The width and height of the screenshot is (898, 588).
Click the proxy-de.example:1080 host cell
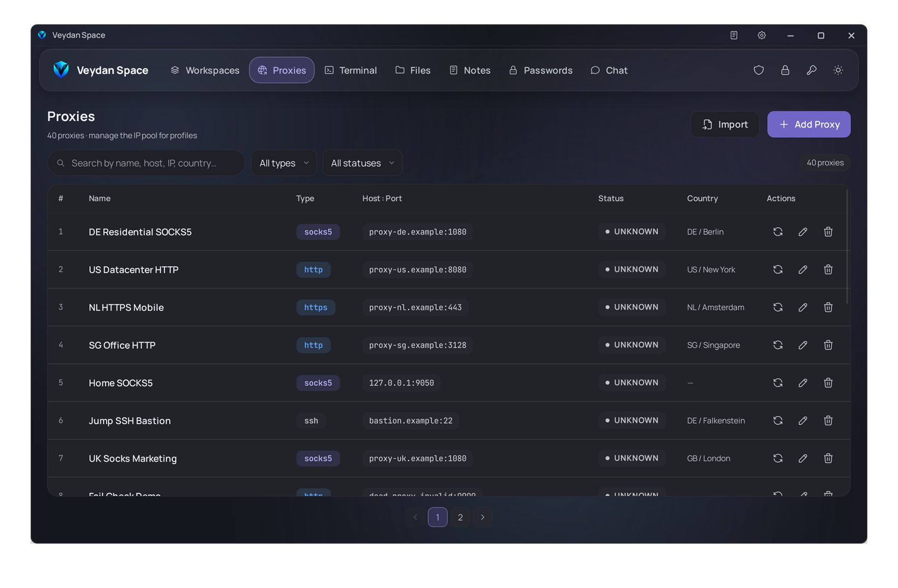[417, 232]
